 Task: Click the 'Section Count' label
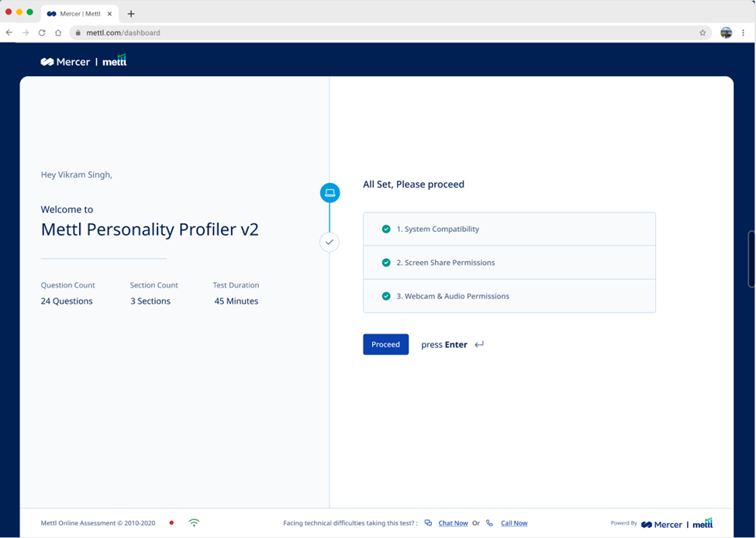click(x=154, y=285)
